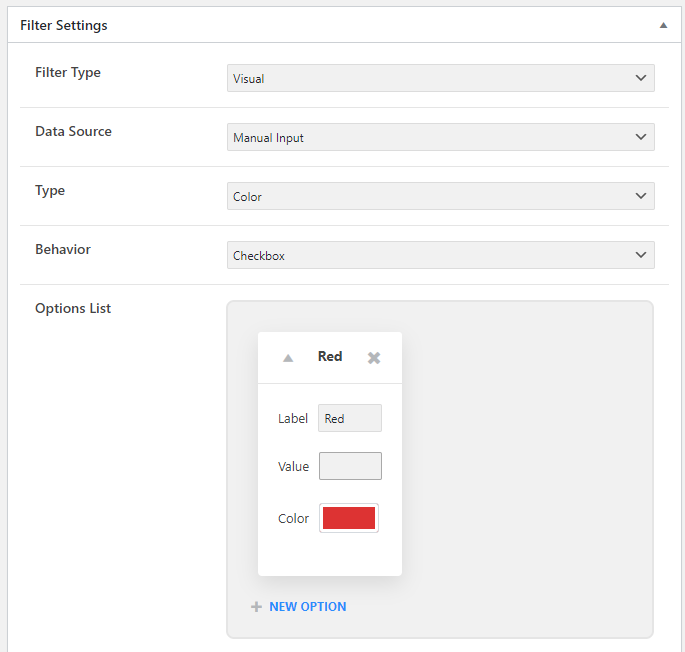
Task: Click the plus icon beside NEW OPTION
Action: 256,607
